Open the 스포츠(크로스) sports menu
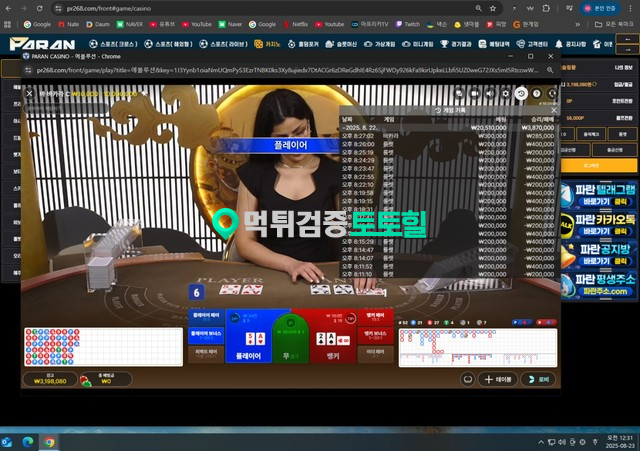 113,44
